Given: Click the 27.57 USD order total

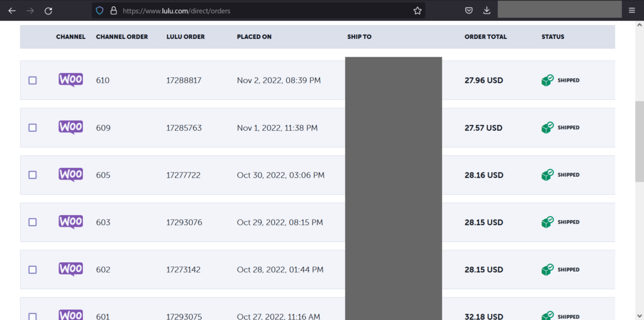Looking at the screenshot, I should pyautogui.click(x=484, y=128).
